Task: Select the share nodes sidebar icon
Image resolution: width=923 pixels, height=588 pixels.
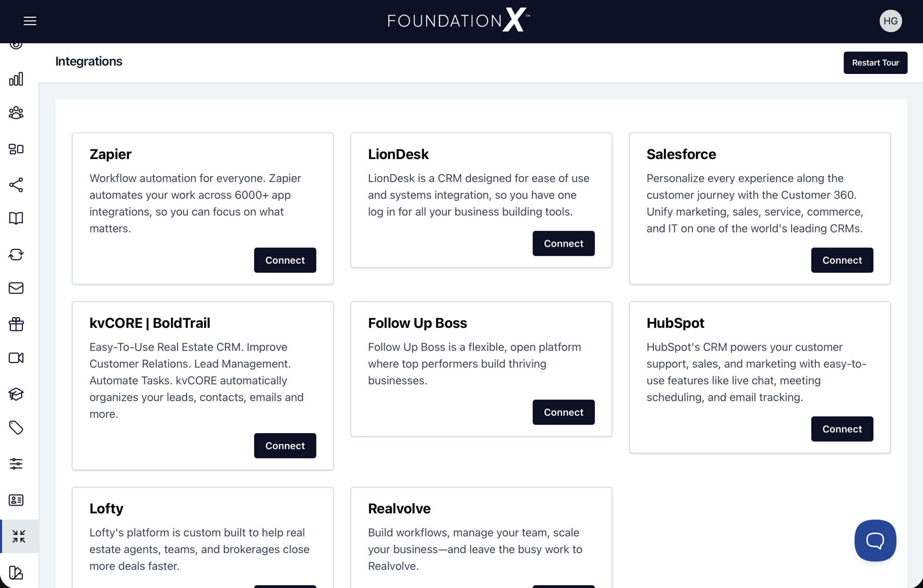Action: [x=16, y=184]
